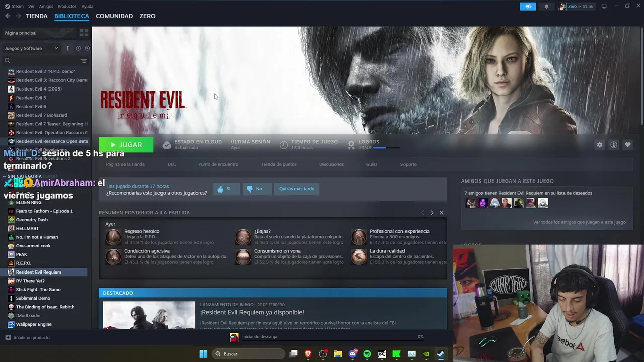Go back with the left arrow
644x362 pixels.
[8, 16]
